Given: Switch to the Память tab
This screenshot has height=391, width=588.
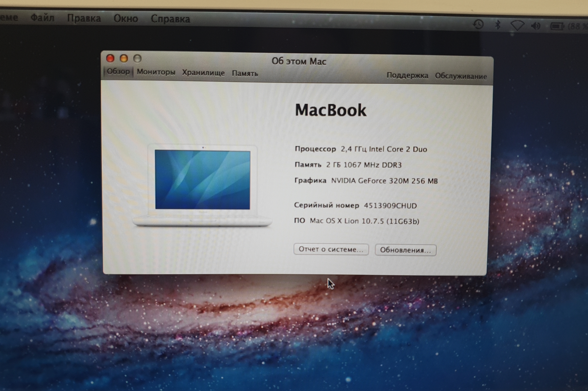Looking at the screenshot, I should coord(245,73).
